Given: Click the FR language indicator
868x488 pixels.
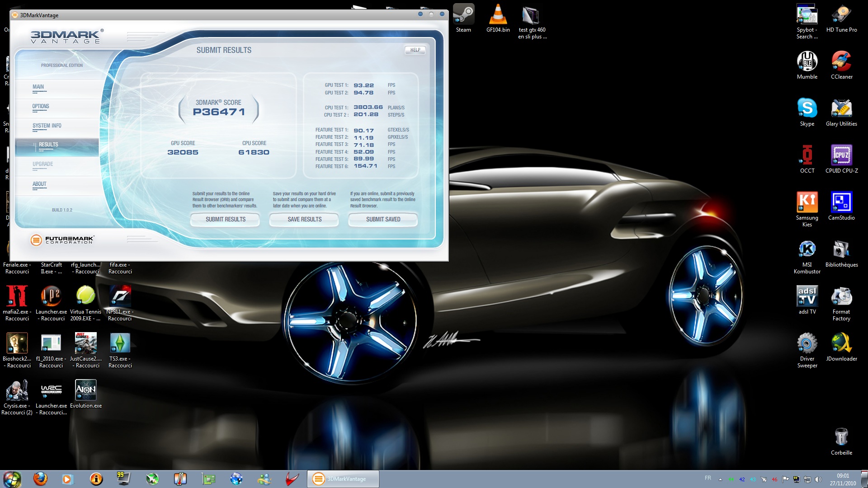Looking at the screenshot, I should click(x=708, y=478).
